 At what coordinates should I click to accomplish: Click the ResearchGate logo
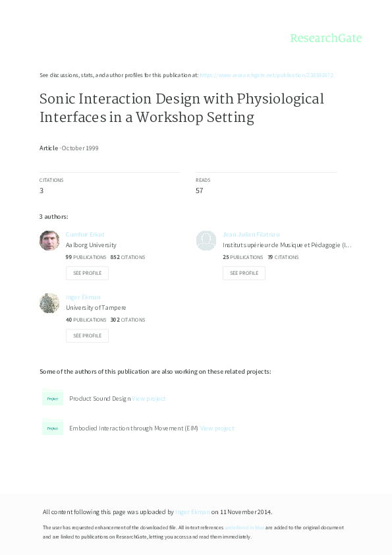point(327,38)
